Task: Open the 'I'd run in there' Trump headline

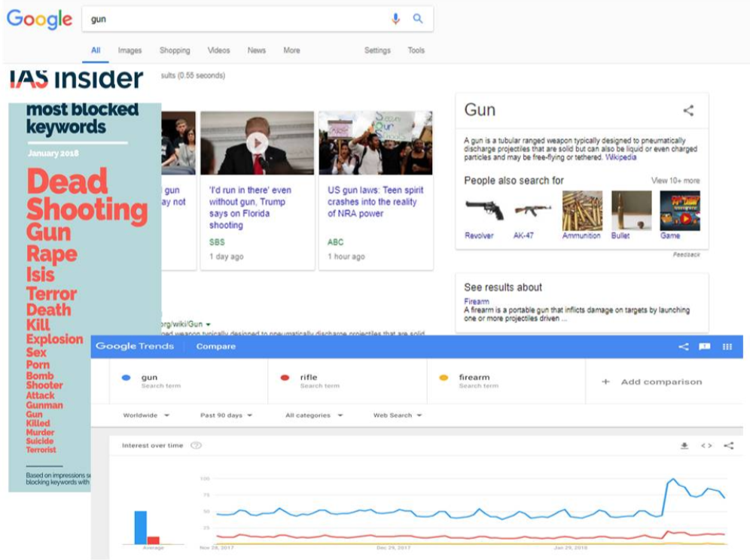Action: [250, 208]
